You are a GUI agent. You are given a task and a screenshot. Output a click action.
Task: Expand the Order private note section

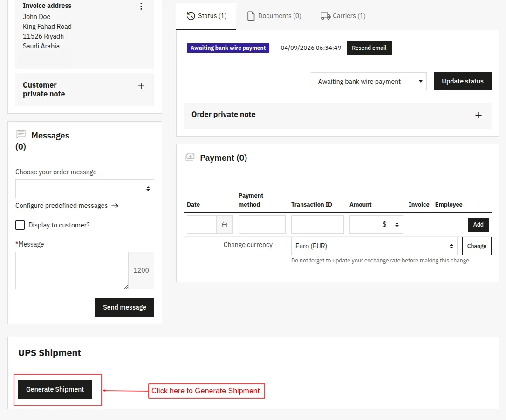coord(478,115)
